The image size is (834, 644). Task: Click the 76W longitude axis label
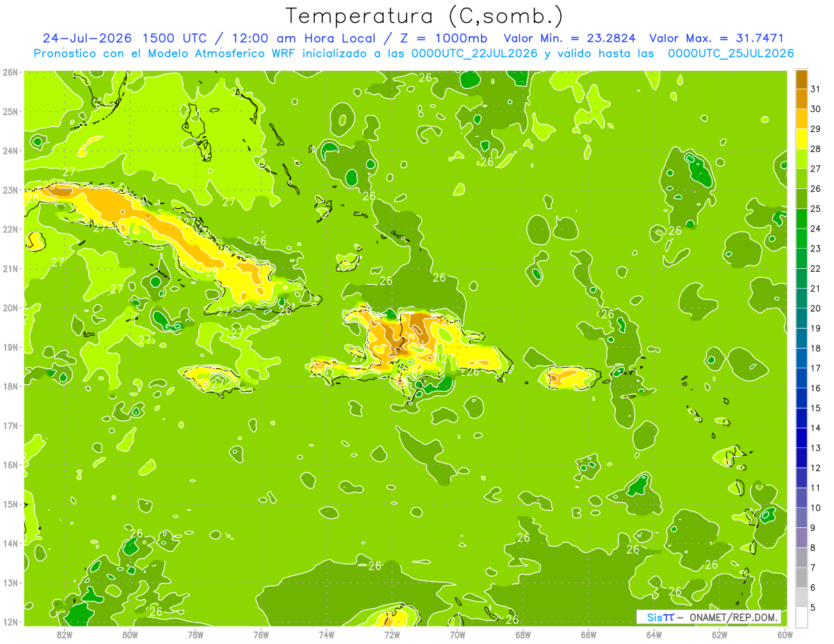coord(261,634)
